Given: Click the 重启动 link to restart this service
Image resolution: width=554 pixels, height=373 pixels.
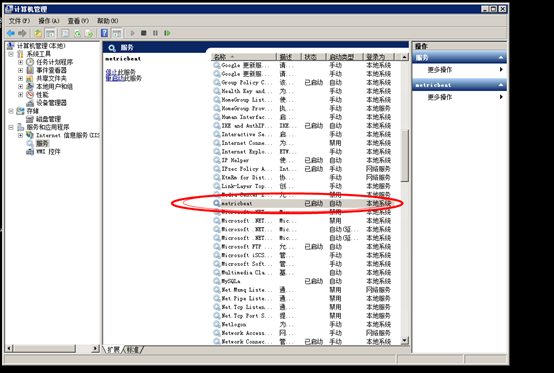Looking at the screenshot, I should point(115,78).
